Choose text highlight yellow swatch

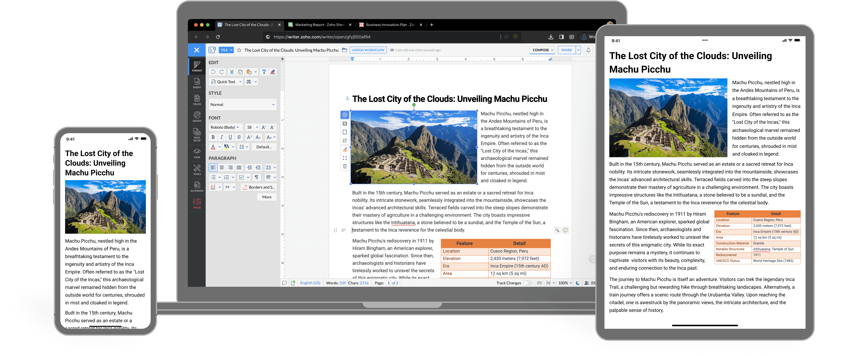tap(226, 147)
